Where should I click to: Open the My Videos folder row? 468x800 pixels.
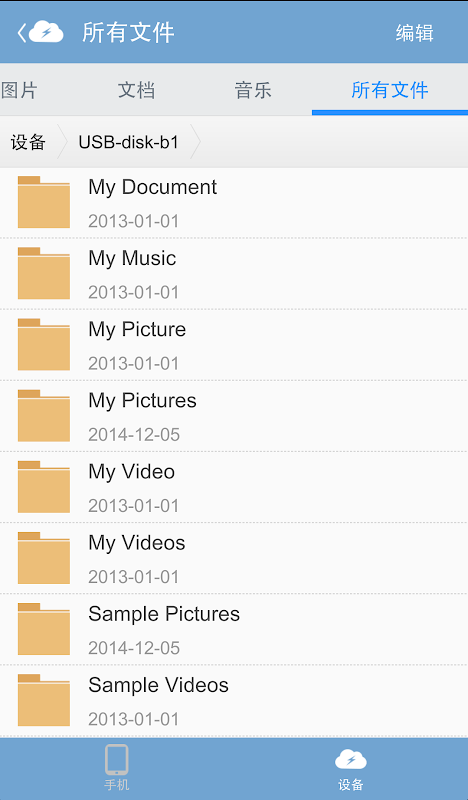pos(234,558)
